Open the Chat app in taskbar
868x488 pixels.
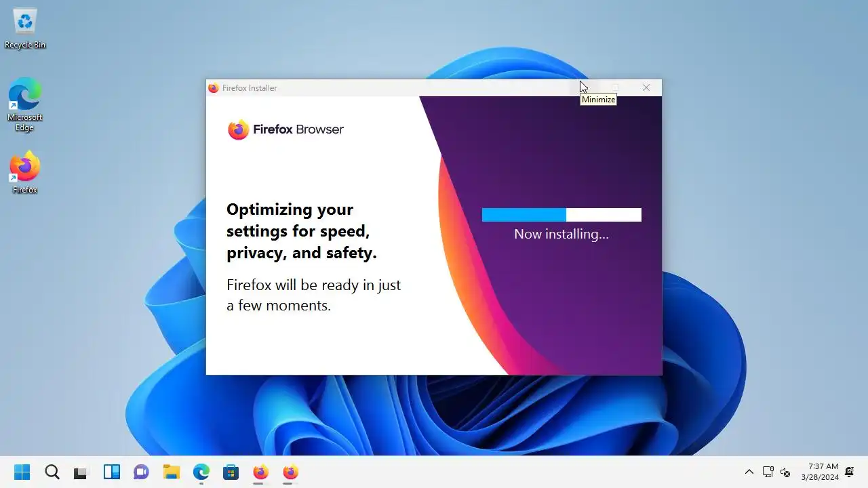(141, 472)
